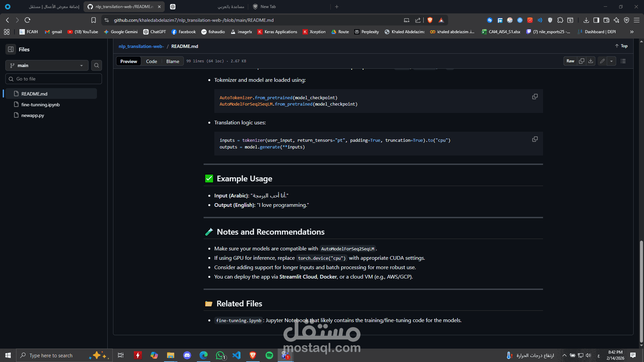Download the raw README file
Image resolution: width=644 pixels, height=362 pixels.
(591, 61)
